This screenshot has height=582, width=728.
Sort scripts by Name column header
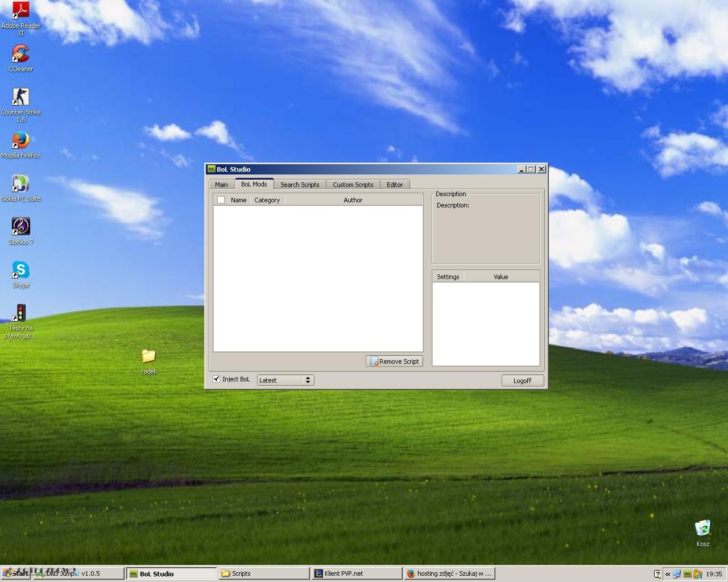pos(239,200)
